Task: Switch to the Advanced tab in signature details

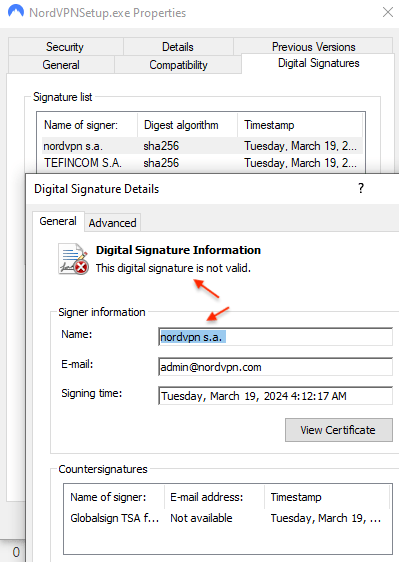Action: (113, 223)
